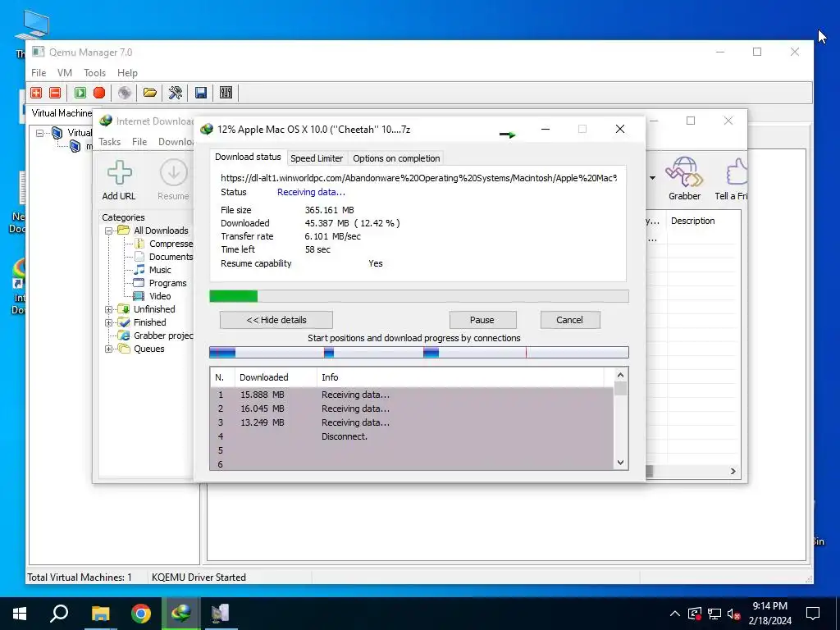Open the File menu in IDM window
840x630 pixels.
(x=139, y=142)
